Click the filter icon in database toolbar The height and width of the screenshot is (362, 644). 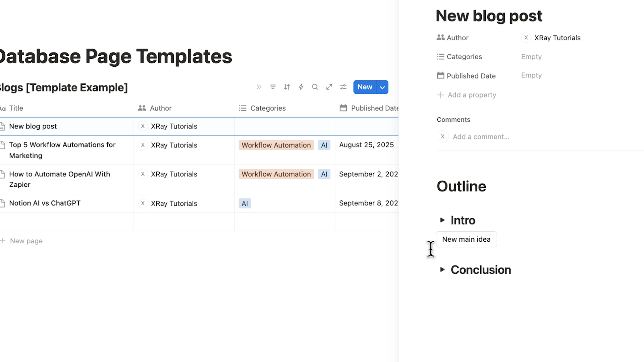[273, 87]
